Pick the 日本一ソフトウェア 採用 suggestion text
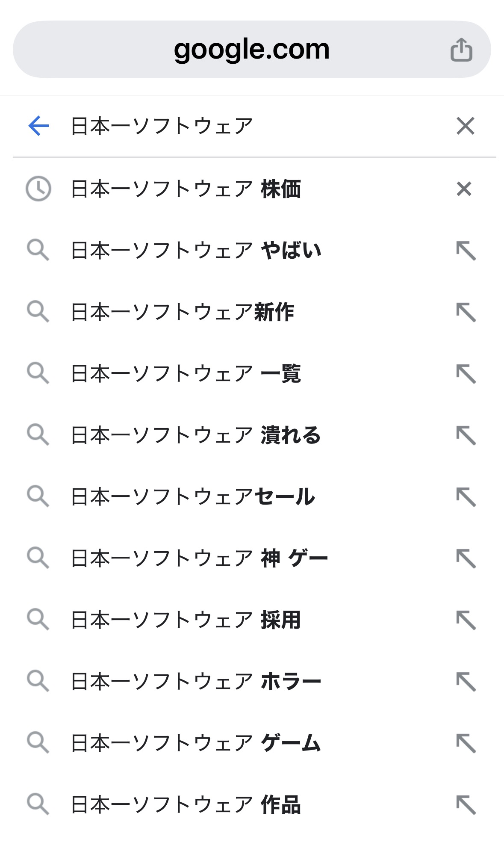This screenshot has height=845, width=504. coord(186,620)
